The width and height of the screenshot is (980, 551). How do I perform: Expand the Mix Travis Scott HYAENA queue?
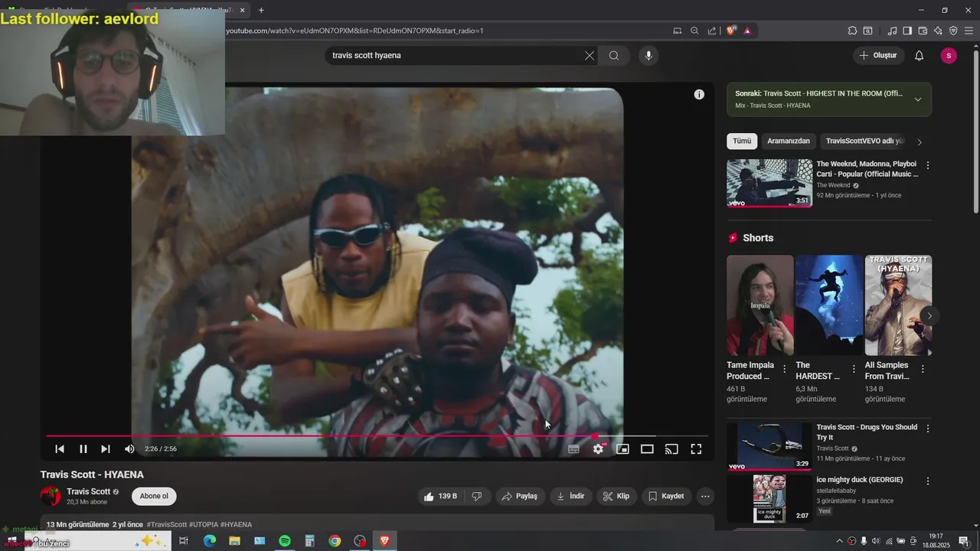pos(918,99)
